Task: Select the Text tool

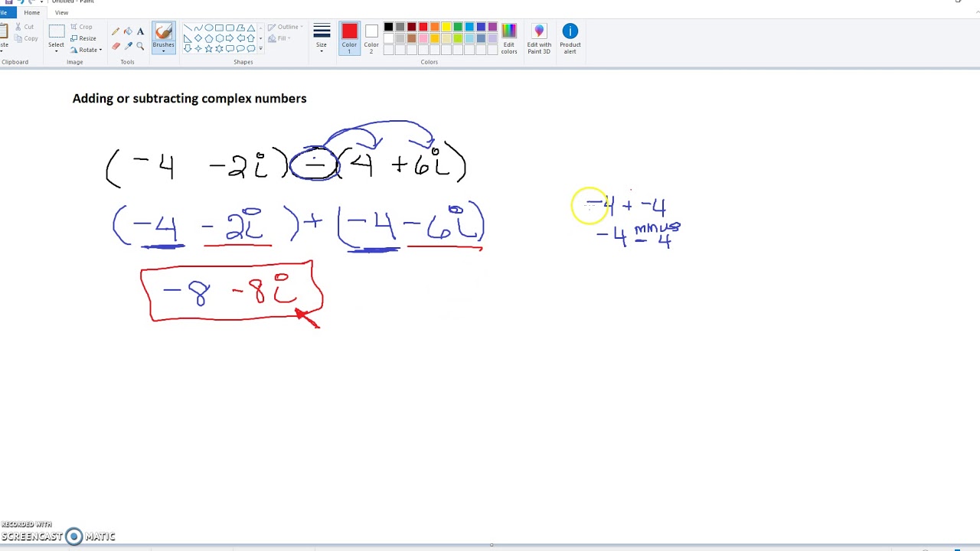Action: tap(140, 31)
